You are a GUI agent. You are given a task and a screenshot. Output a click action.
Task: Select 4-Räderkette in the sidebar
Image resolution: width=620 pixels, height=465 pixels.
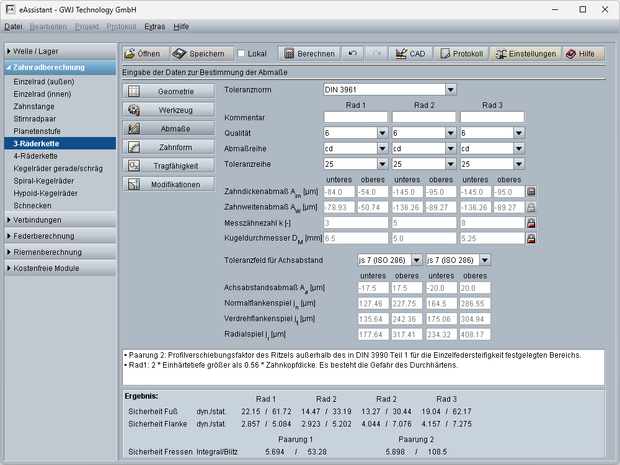(x=36, y=156)
